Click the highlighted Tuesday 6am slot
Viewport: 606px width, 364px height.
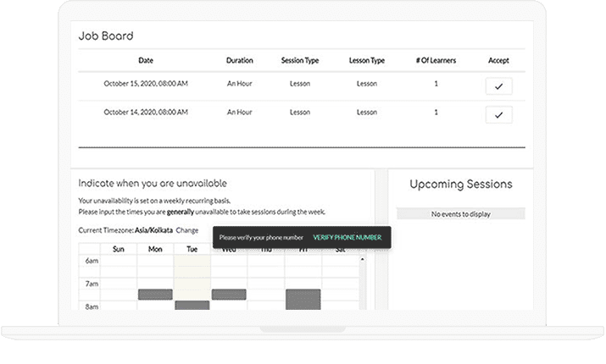(x=192, y=262)
